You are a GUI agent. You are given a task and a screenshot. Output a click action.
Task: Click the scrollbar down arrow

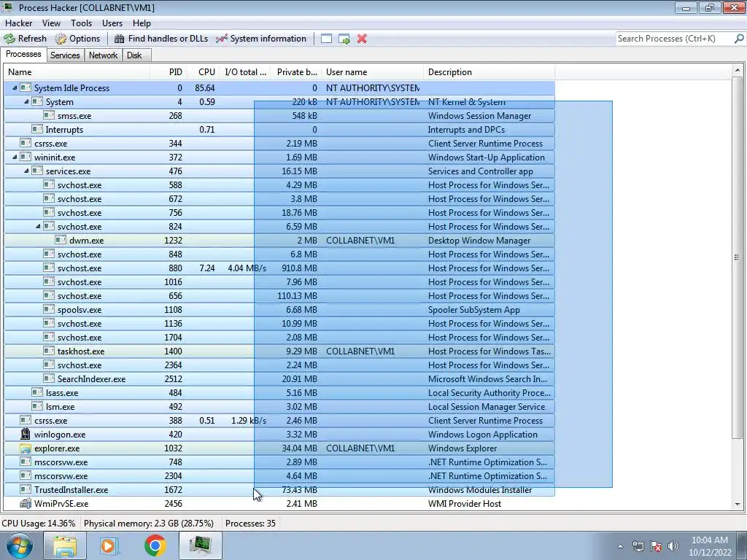pyautogui.click(x=737, y=505)
